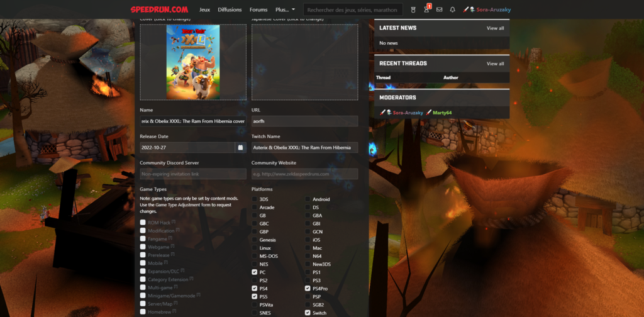Viewport: 644px width, 317px height.
Task: Click the help icon beside Minigame/Gamemode
Action: click(198, 294)
